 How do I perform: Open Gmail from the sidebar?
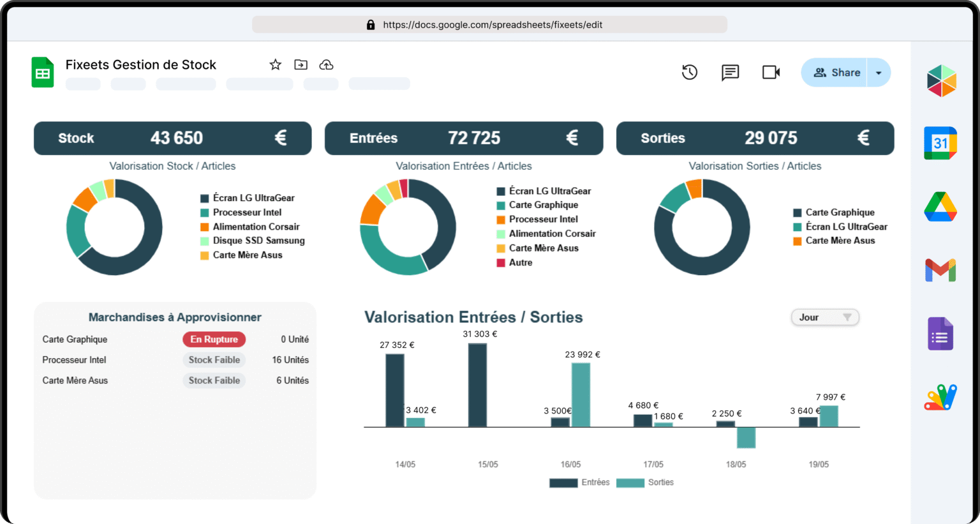click(940, 271)
